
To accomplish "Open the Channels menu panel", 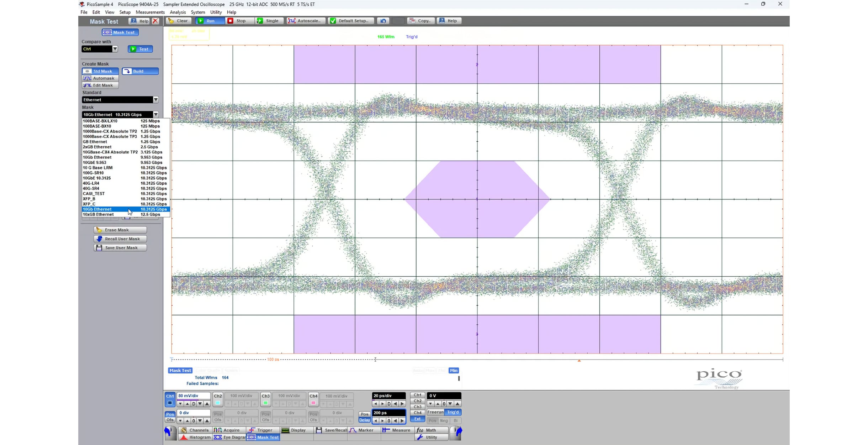I will [195, 430].
